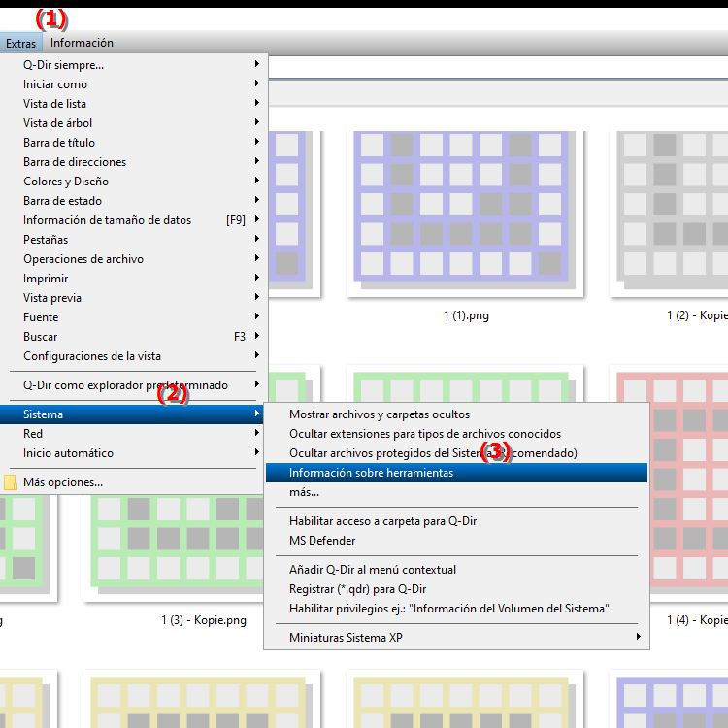Choose Habilitar privilegios Información del Volumen
728x728 pixels.
(456, 609)
